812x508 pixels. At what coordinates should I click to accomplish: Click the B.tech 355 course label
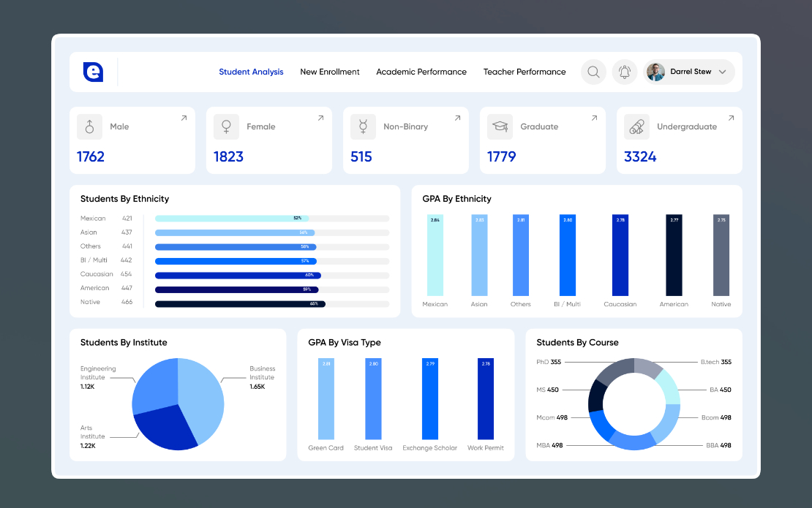tap(716, 362)
